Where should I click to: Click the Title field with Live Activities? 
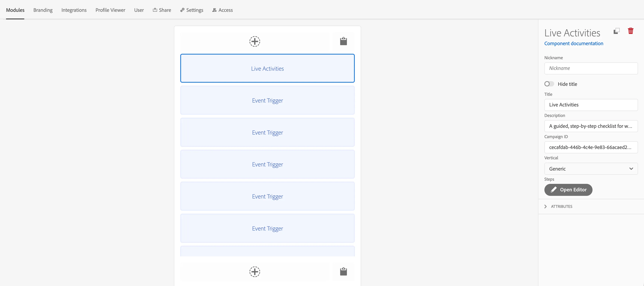(x=591, y=105)
